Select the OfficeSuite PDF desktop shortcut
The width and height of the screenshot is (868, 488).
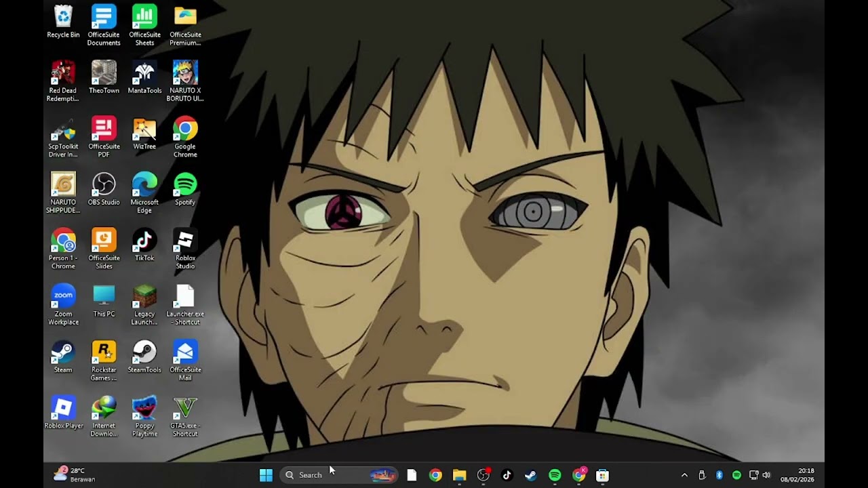pos(104,138)
